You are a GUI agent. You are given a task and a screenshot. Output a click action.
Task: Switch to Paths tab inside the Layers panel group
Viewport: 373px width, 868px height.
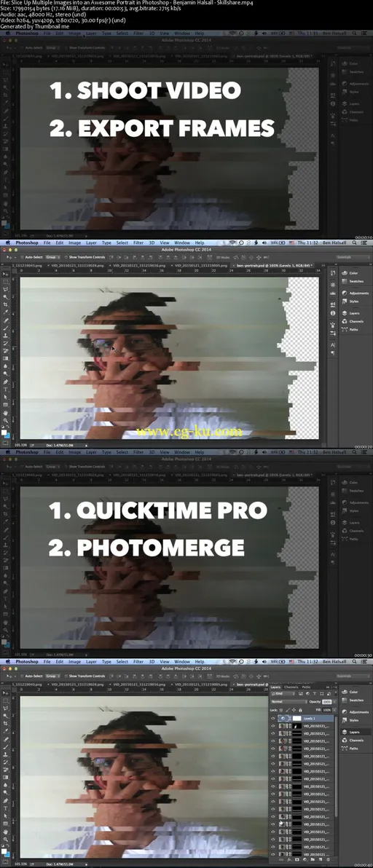pyautogui.click(x=306, y=687)
